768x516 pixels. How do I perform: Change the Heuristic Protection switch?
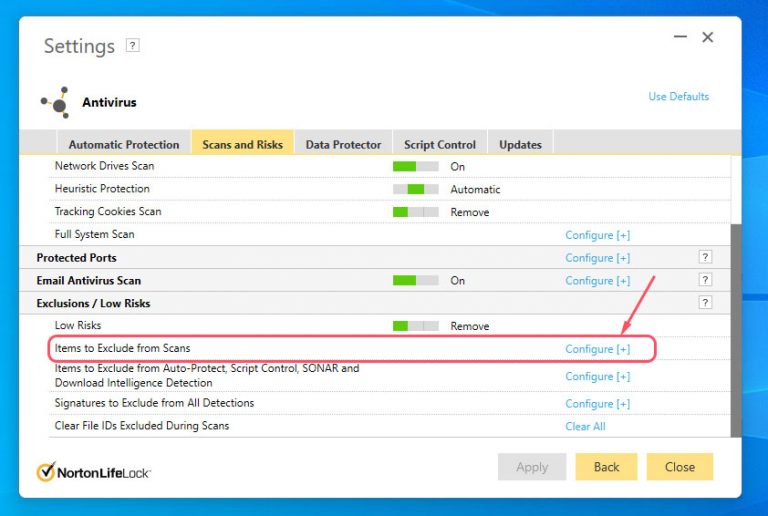coord(415,189)
